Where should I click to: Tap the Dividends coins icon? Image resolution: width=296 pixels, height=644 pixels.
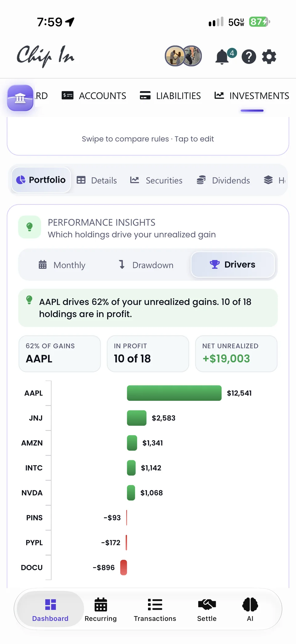(x=201, y=180)
